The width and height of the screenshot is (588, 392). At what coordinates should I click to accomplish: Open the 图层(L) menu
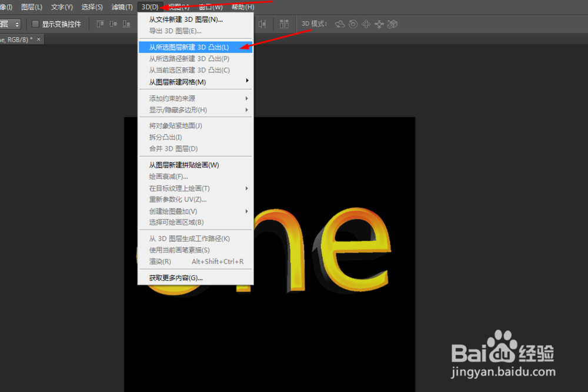(x=31, y=7)
